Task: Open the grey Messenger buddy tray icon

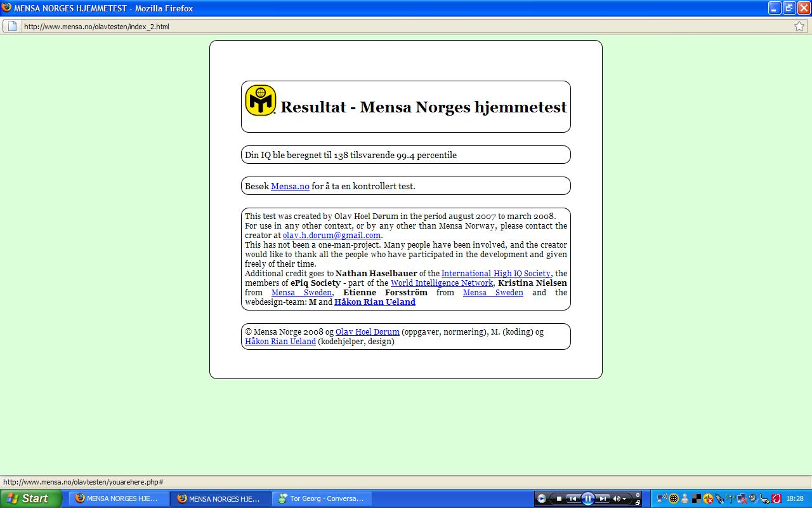Action: [684, 498]
